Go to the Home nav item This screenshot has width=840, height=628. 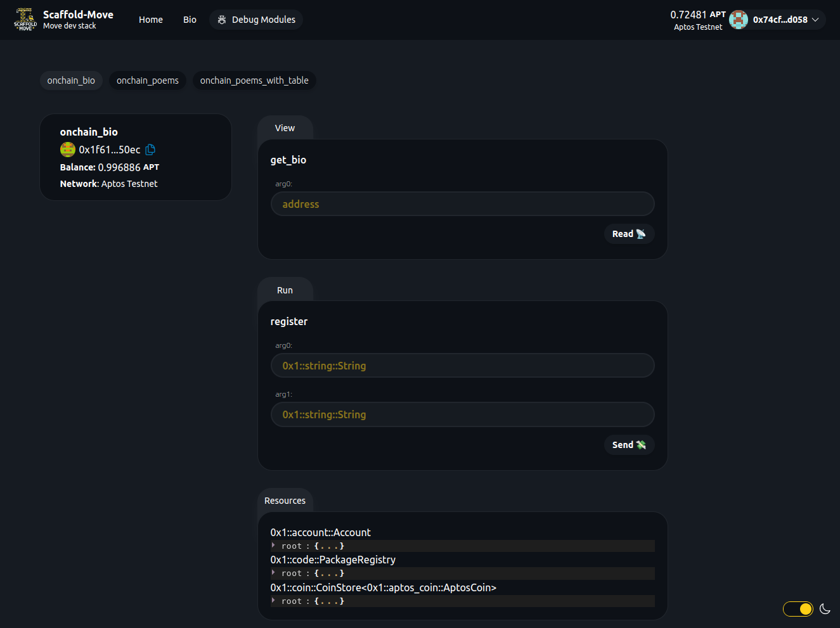click(151, 20)
